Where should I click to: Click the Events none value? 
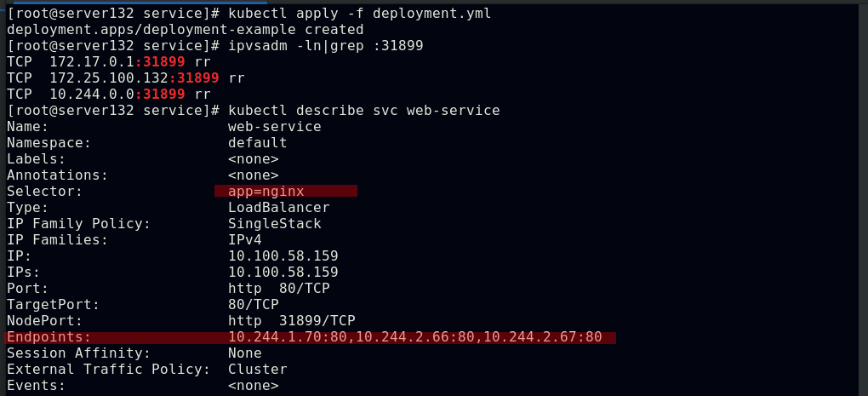click(x=253, y=386)
